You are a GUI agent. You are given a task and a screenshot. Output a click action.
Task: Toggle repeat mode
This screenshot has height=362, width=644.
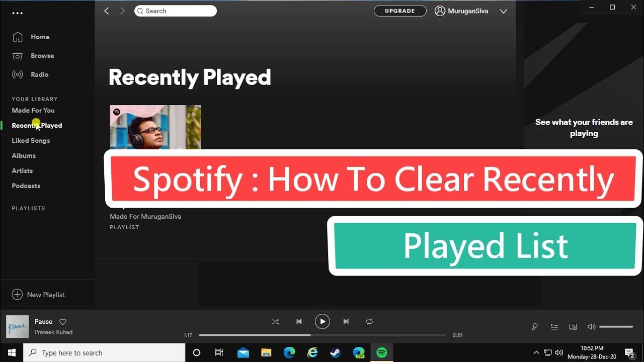(x=369, y=322)
